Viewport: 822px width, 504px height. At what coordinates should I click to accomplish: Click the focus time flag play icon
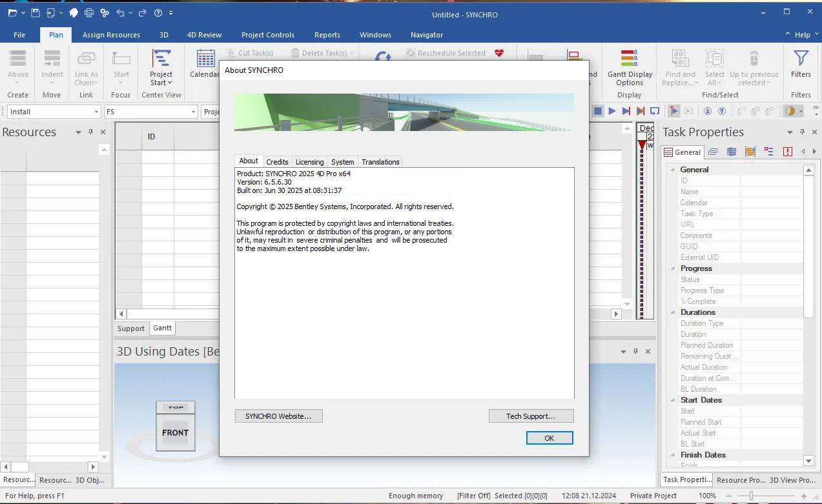click(674, 111)
